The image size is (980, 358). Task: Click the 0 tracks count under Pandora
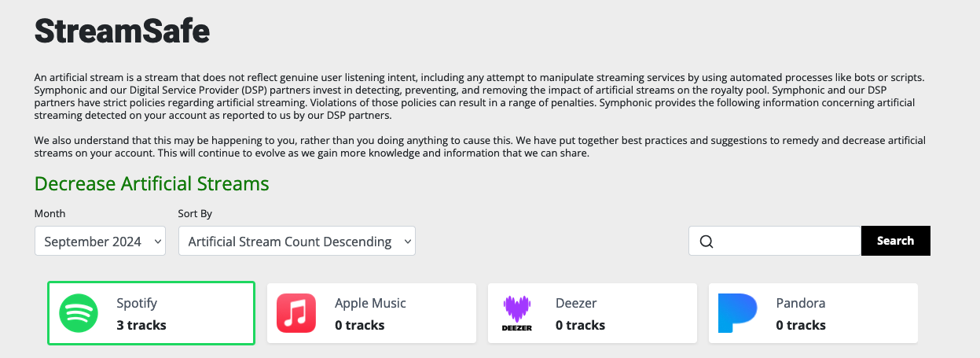click(x=801, y=325)
